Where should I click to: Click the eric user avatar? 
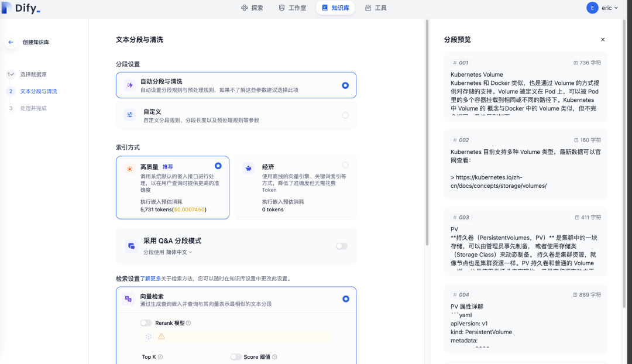click(x=592, y=8)
